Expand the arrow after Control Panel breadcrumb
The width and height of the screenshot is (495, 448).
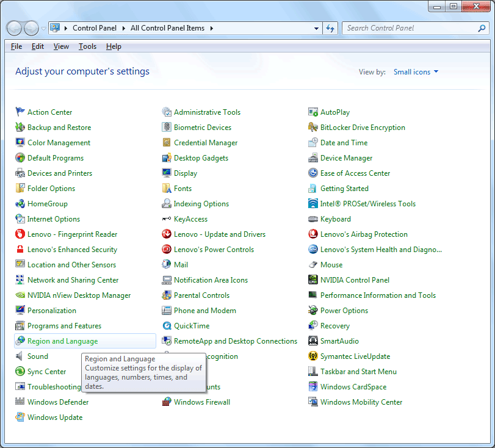point(124,28)
